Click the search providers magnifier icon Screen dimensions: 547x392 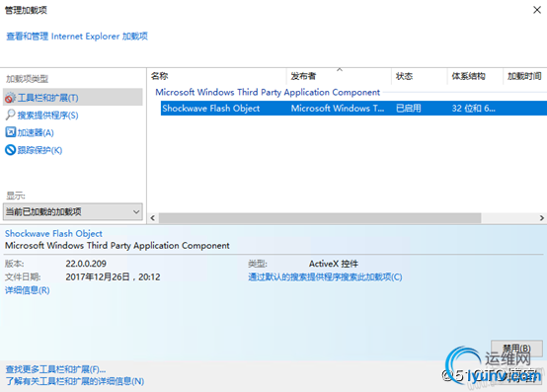11,115
